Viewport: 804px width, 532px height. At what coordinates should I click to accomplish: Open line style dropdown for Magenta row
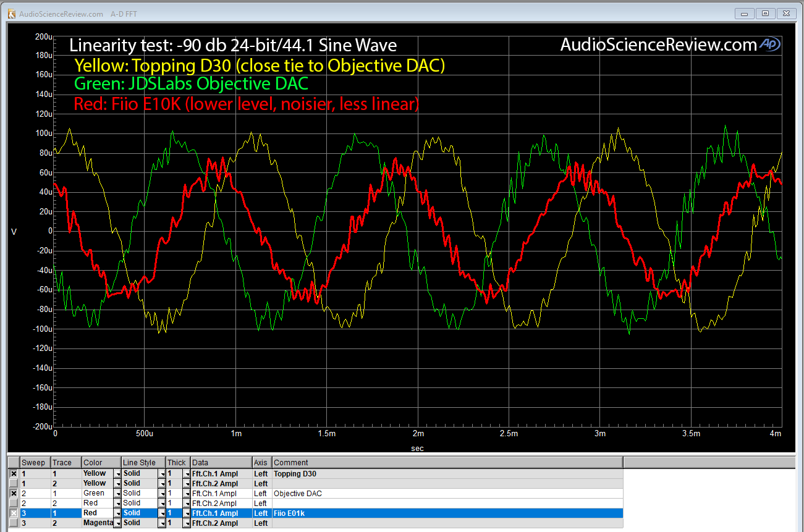163,523
